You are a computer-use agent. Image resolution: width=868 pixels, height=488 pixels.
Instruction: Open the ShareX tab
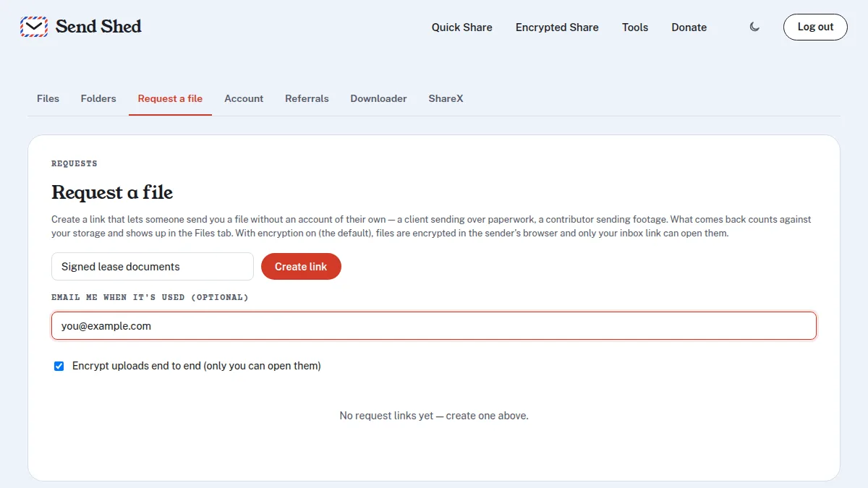(x=446, y=98)
